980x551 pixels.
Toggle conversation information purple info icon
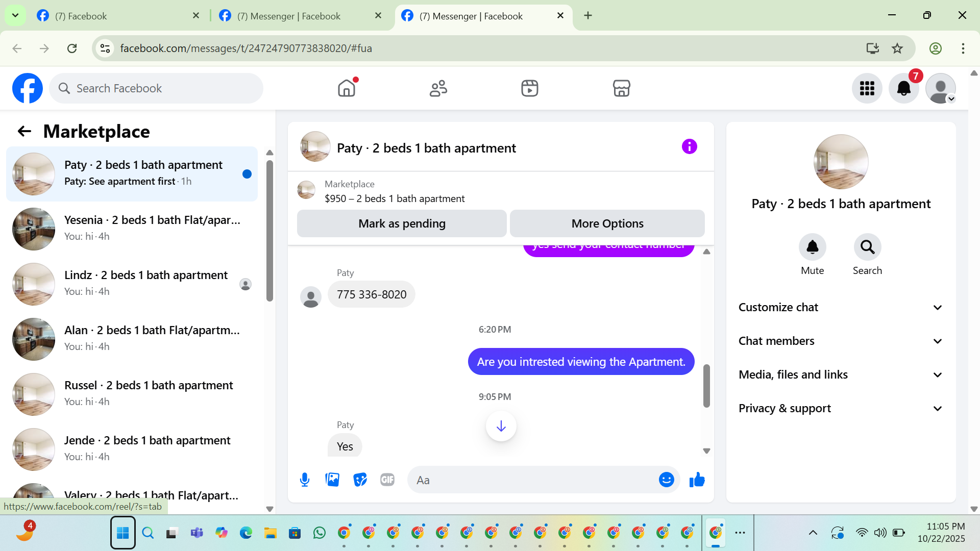(689, 147)
